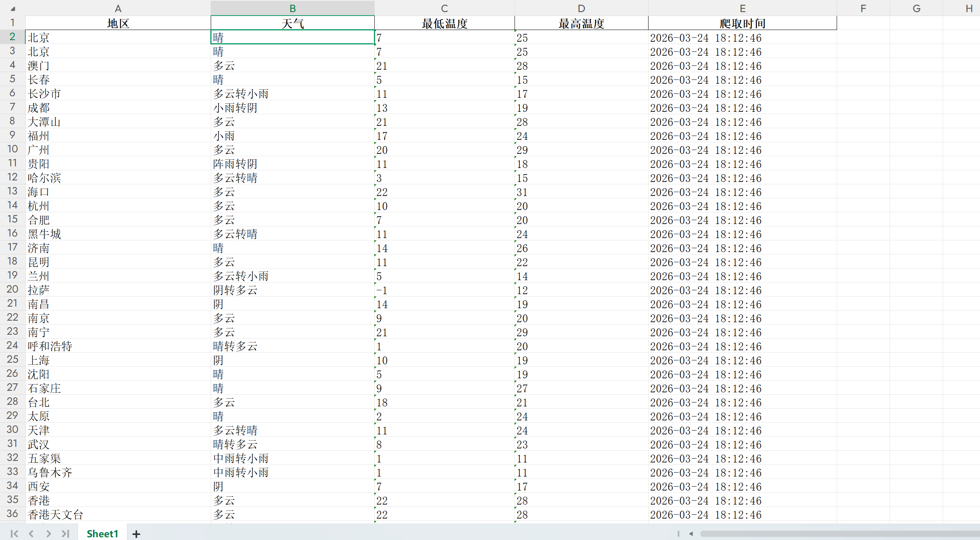The image size is (980, 540).
Task: Click the 地区 header cell
Action: click(118, 23)
